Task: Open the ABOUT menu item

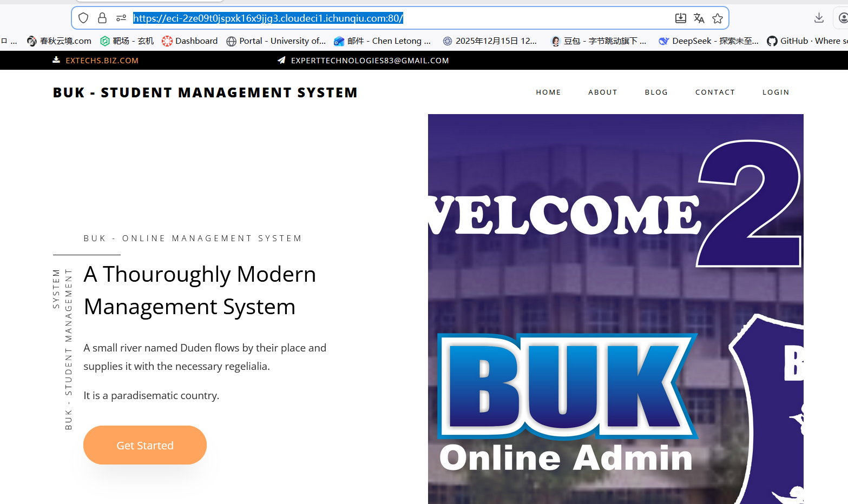Action: click(603, 92)
